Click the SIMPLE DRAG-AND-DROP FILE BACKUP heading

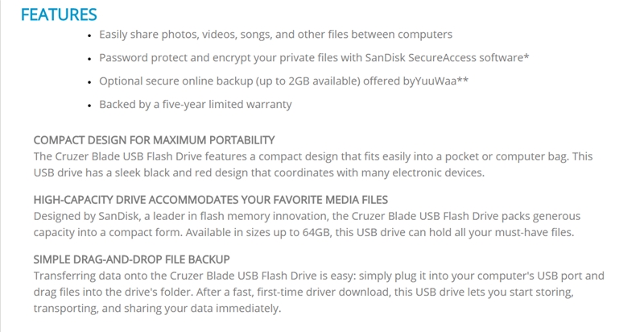pos(132,259)
